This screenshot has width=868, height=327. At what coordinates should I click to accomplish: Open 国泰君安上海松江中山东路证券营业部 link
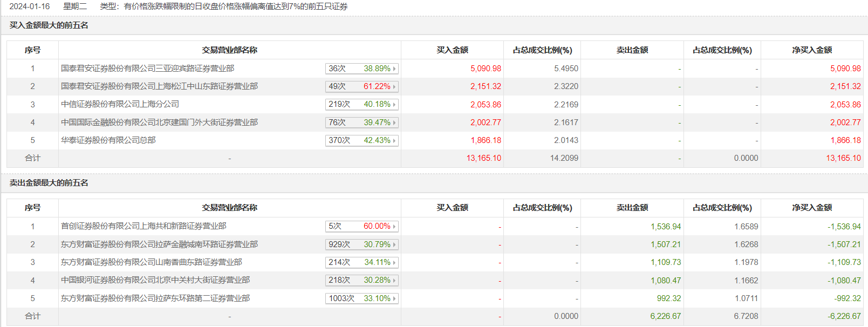(x=159, y=86)
